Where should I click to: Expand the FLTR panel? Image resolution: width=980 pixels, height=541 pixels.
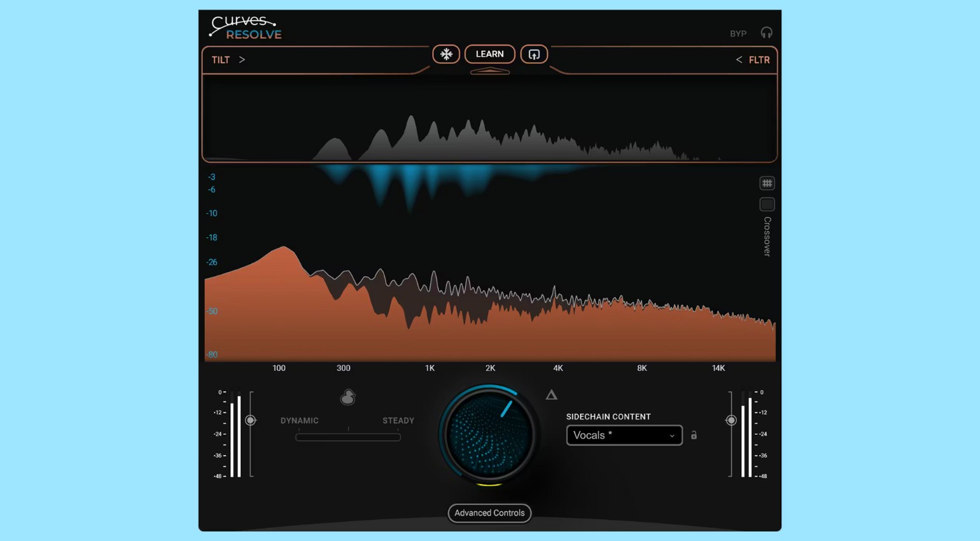pos(753,60)
